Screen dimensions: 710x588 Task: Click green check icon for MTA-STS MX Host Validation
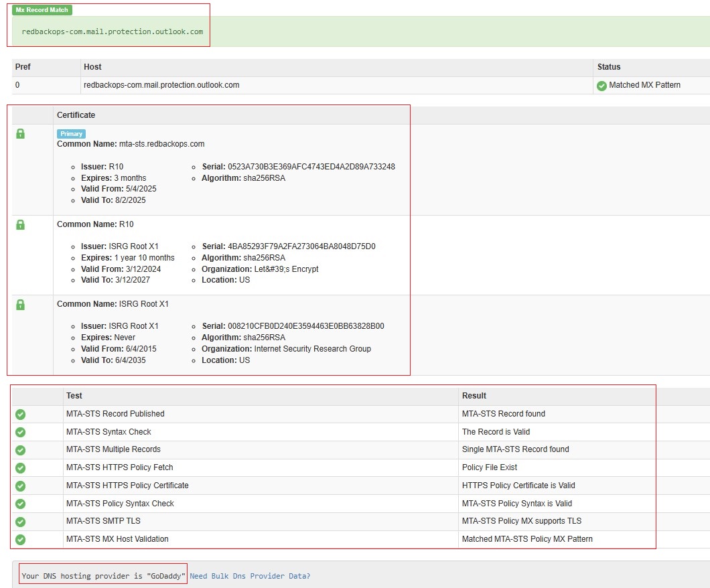pos(20,539)
